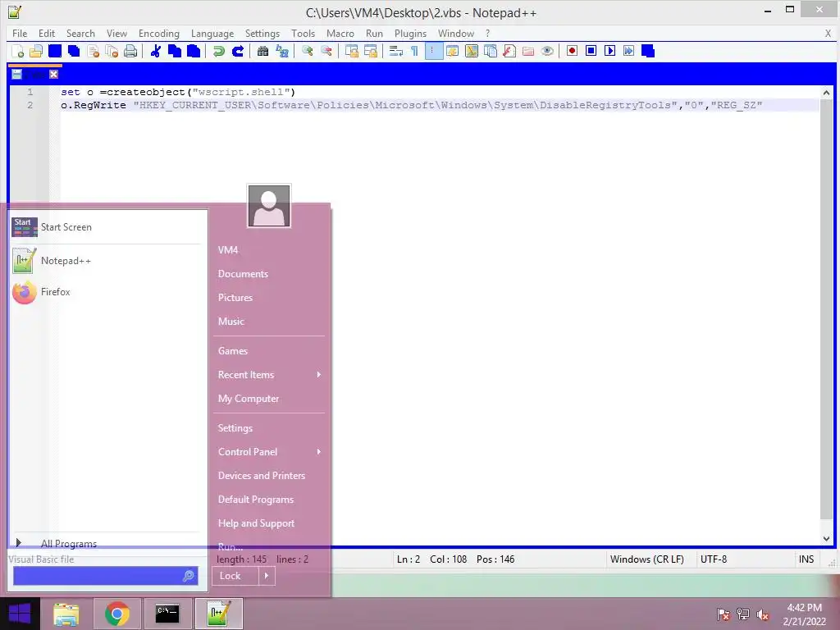The width and height of the screenshot is (840, 630).
Task: Click the muted volume tray icon
Action: [762, 614]
